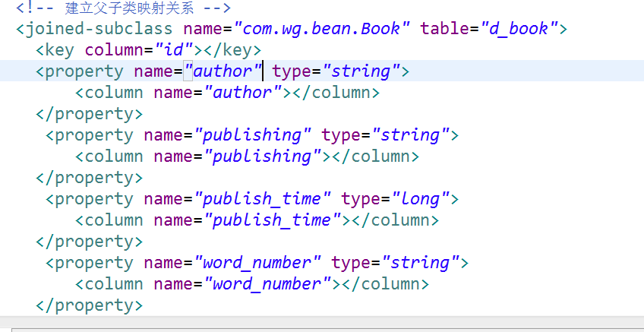Image resolution: width=644 pixels, height=332 pixels.
Task: Click the </property> tag after the word_number column
Action: tap(89, 306)
